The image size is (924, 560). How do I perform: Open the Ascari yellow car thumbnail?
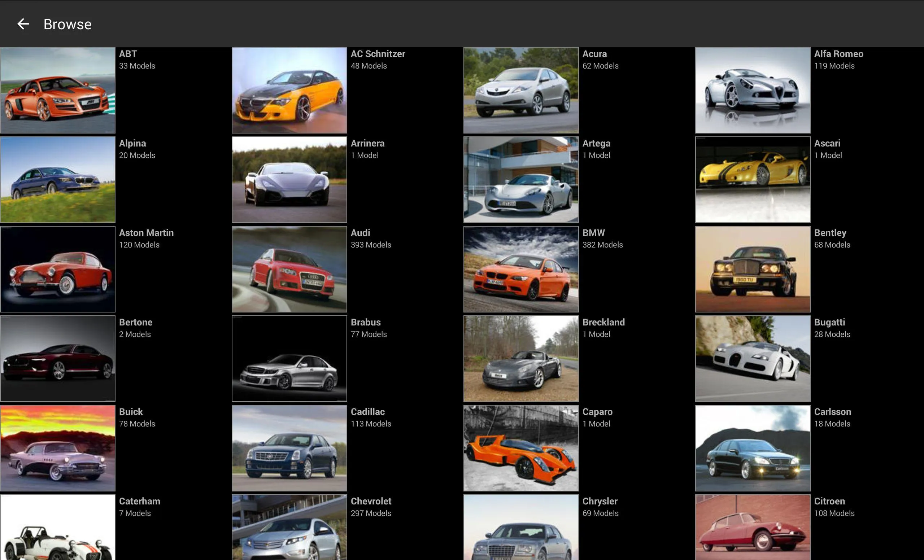point(753,180)
